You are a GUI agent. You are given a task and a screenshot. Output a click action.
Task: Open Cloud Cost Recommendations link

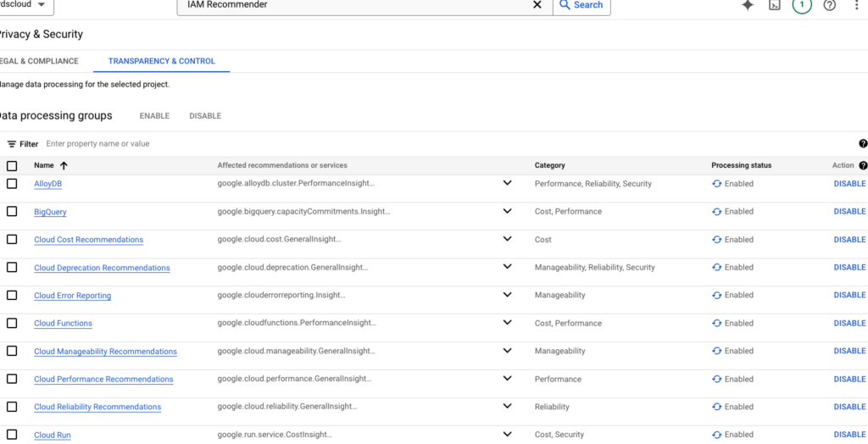coord(88,240)
